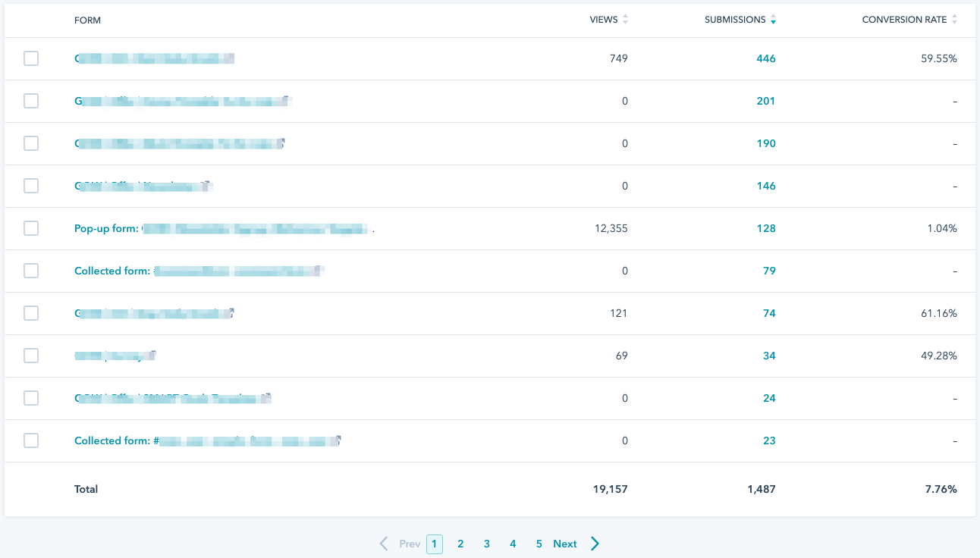The width and height of the screenshot is (980, 558).
Task: Click the Conversion Rate sort arrows
Action: pos(954,20)
